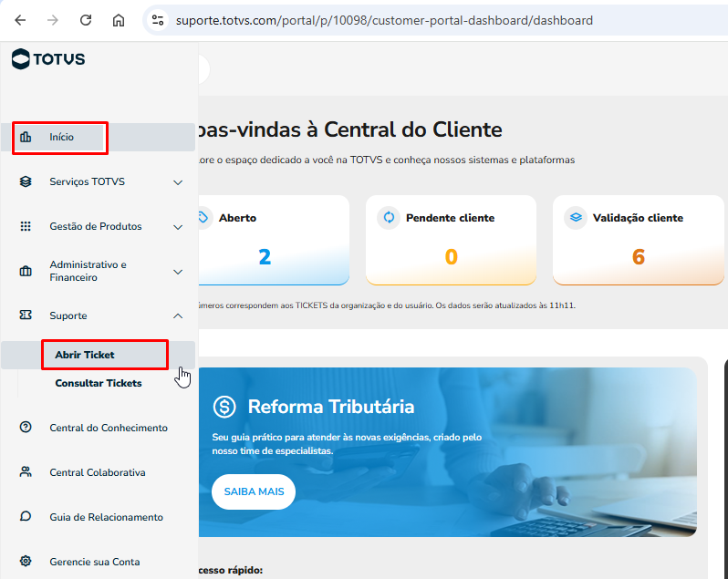
Task: Go back using the browser back arrow
Action: pos(20,20)
